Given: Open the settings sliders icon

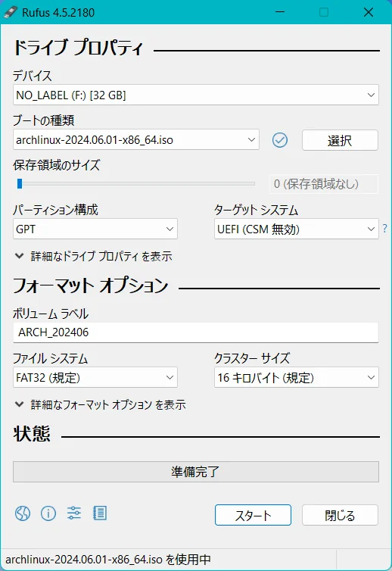Looking at the screenshot, I should click(74, 513).
